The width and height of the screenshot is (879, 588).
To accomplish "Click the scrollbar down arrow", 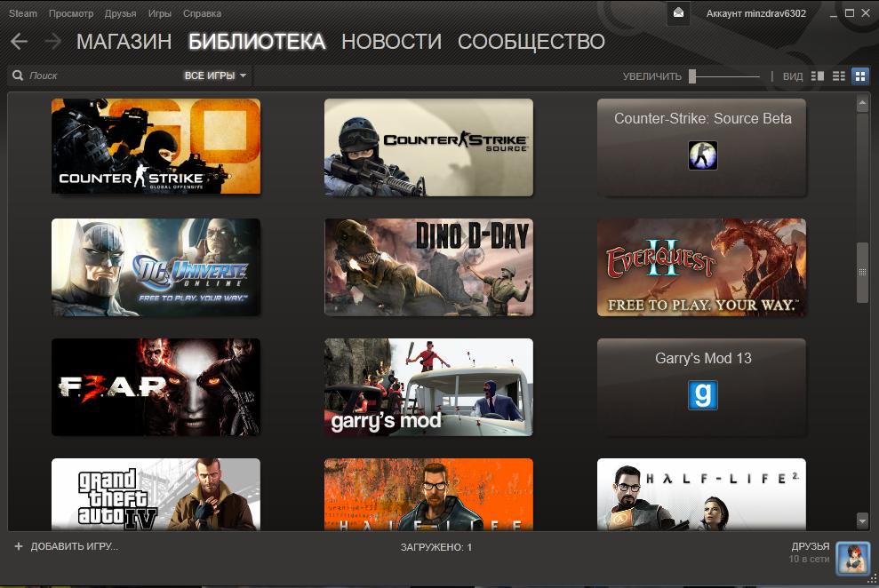I will coord(862,520).
